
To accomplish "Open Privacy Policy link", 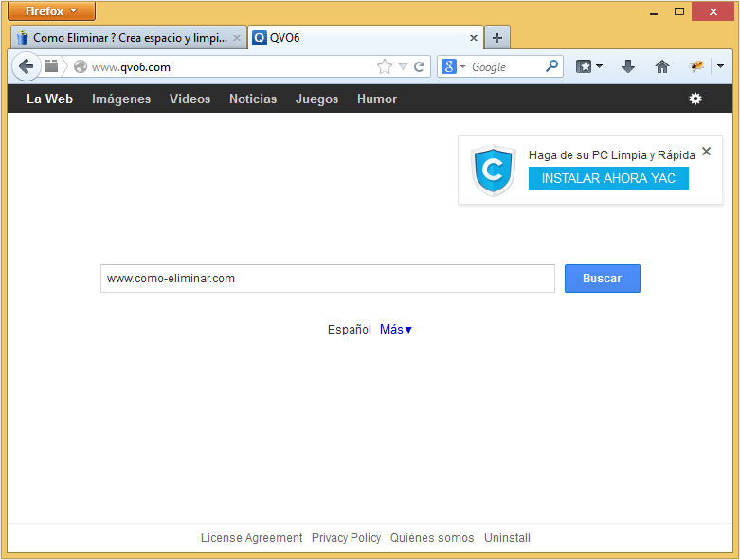I will point(346,538).
